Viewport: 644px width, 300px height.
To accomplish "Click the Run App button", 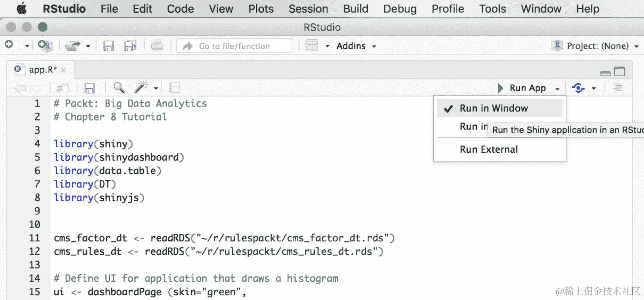I will click(x=522, y=88).
